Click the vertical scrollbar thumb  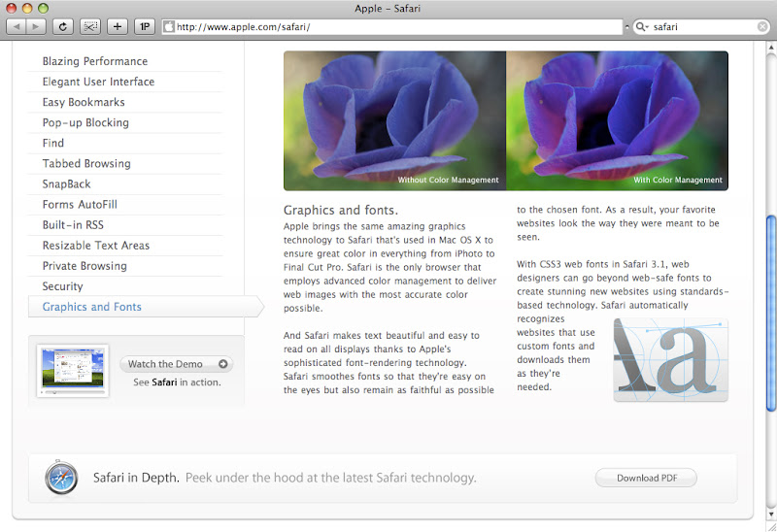(x=771, y=313)
